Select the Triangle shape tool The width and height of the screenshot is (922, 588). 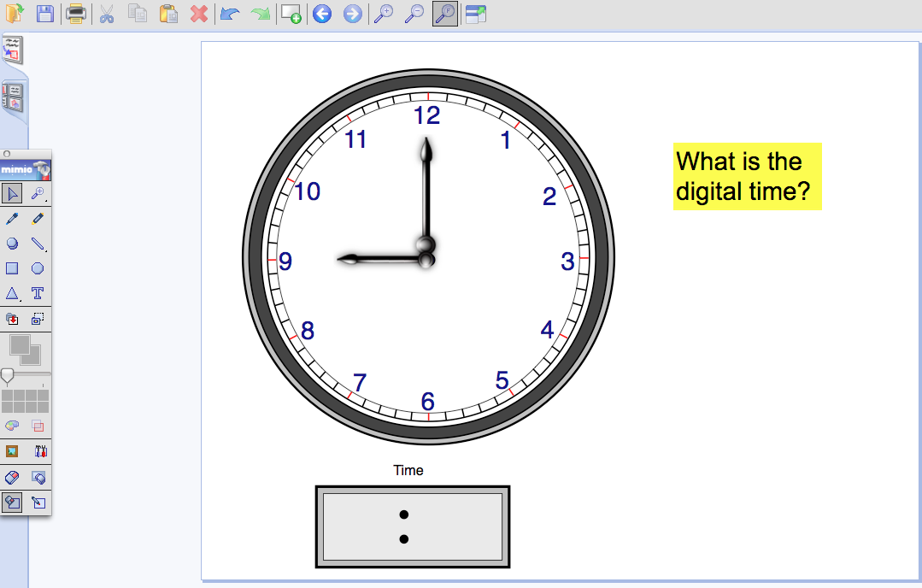click(x=11, y=293)
